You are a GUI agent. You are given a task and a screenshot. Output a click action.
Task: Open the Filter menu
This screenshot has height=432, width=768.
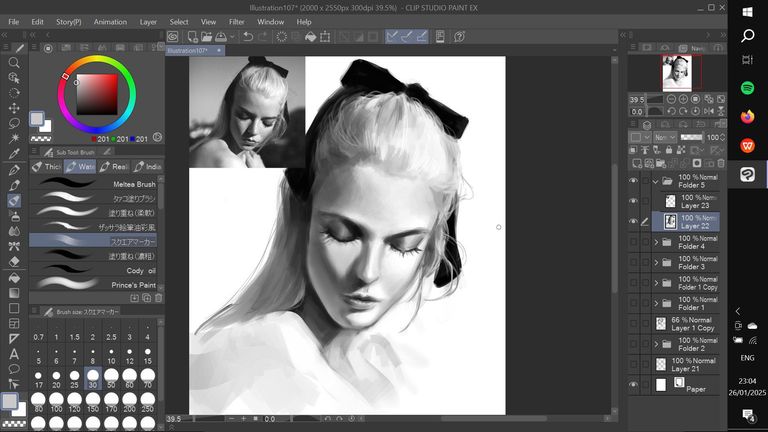pyautogui.click(x=237, y=22)
